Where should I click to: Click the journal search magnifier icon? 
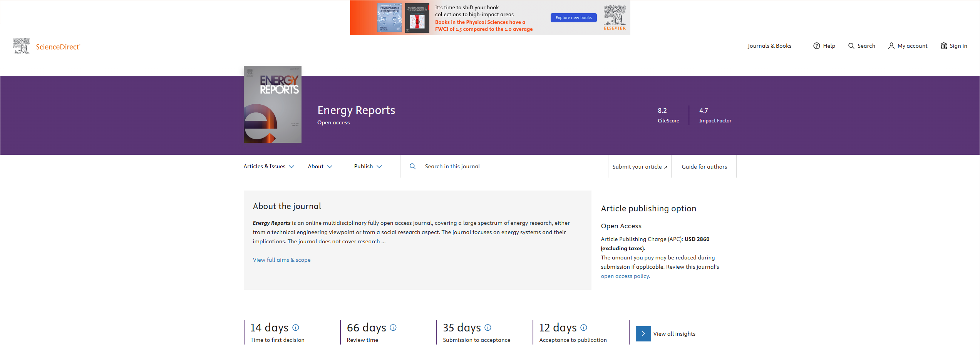[x=412, y=166]
